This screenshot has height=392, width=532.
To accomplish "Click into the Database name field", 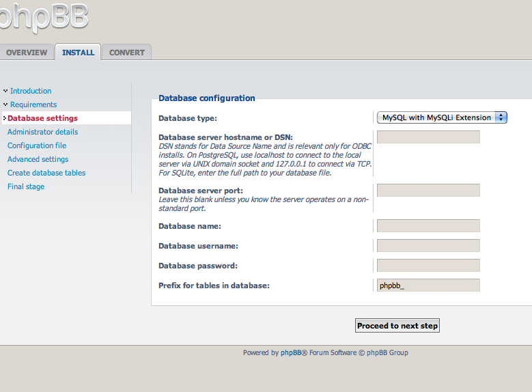I will [x=428, y=226].
